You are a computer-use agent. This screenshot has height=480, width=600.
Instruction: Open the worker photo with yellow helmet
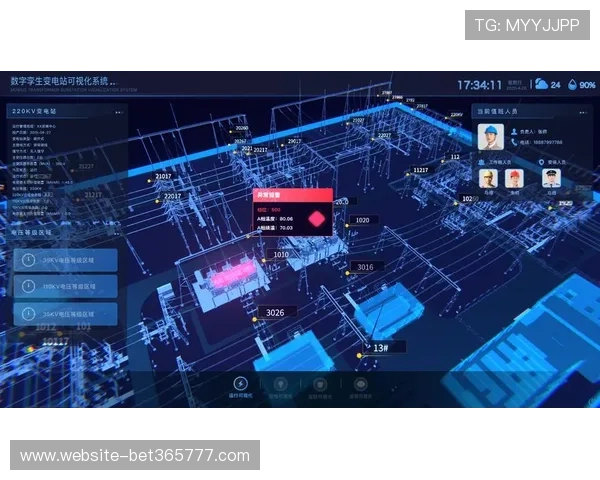(x=488, y=179)
